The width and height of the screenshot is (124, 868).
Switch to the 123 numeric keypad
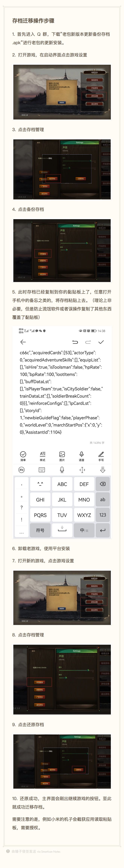[x=103, y=515]
